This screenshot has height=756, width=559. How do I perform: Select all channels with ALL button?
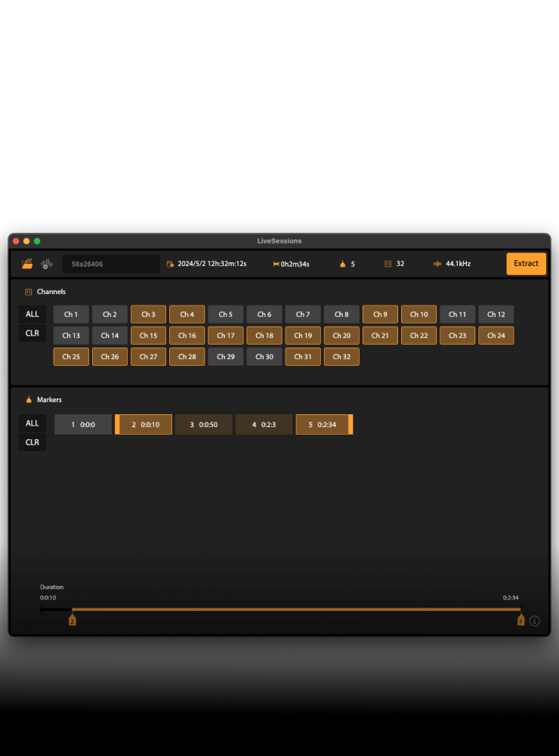coord(32,314)
